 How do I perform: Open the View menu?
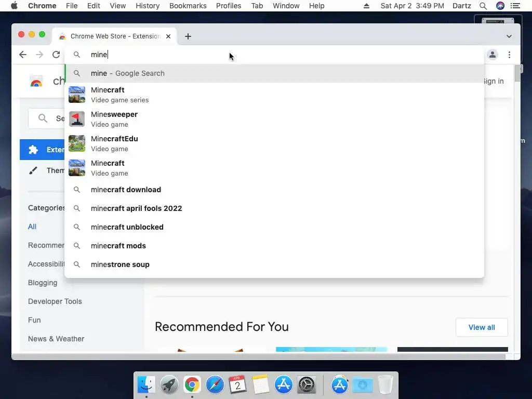pos(118,6)
